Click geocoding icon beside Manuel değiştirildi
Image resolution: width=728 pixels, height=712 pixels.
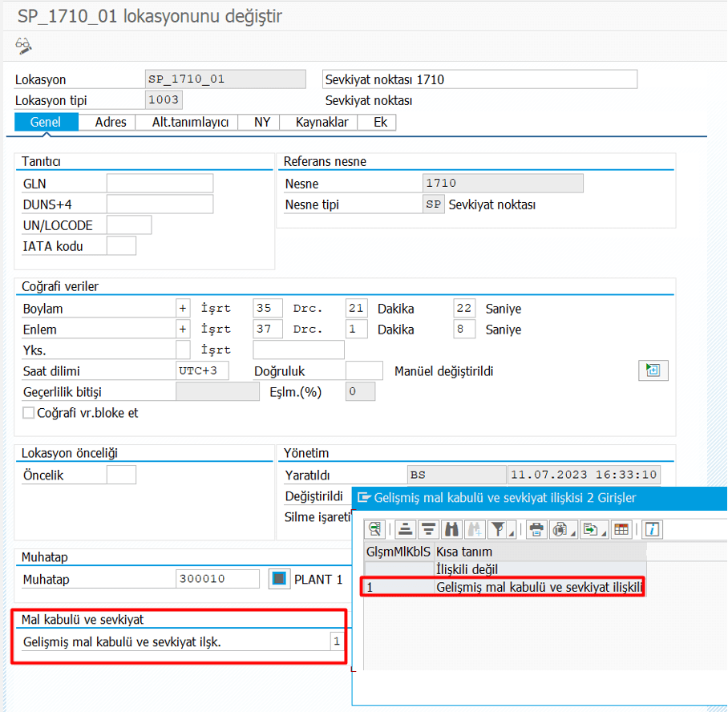point(653,370)
